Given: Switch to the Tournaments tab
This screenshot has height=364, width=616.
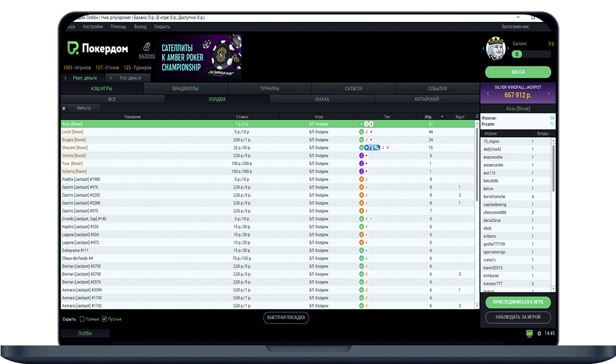Looking at the screenshot, I should pyautogui.click(x=269, y=89).
